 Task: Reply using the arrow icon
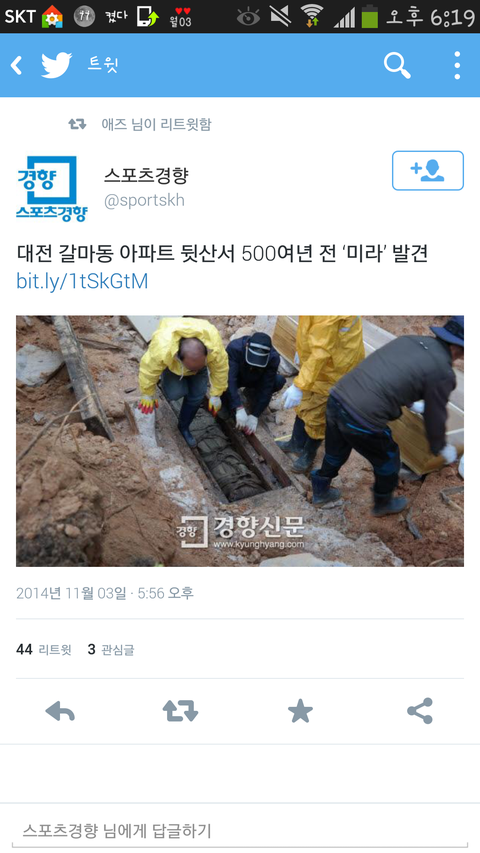point(60,711)
